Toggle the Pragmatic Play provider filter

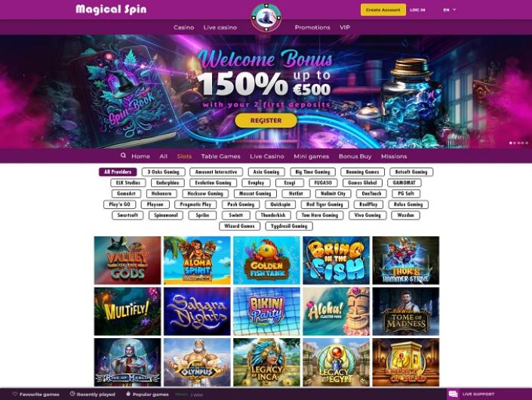click(x=195, y=205)
